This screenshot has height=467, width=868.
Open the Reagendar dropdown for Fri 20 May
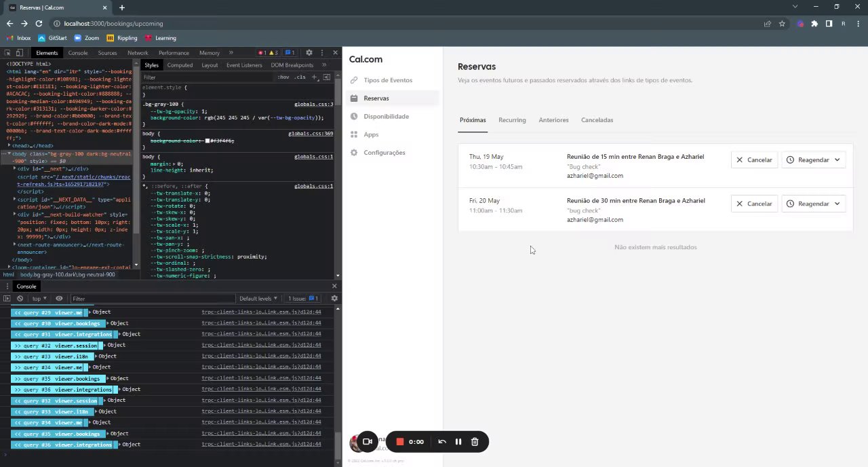[813, 204]
